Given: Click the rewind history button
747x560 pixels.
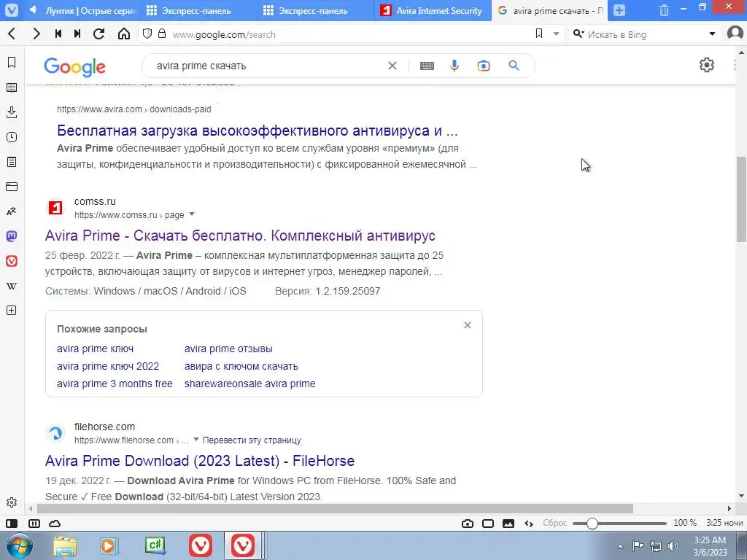Looking at the screenshot, I should pyautogui.click(x=58, y=34).
